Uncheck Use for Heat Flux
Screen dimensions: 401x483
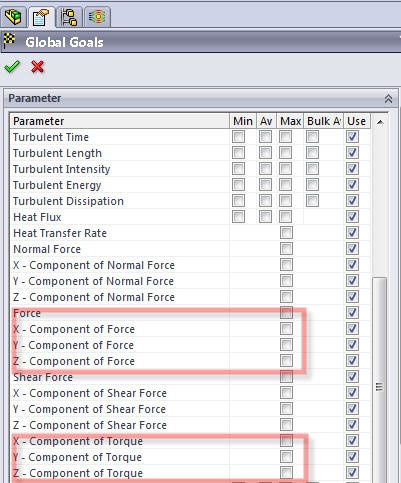point(352,217)
